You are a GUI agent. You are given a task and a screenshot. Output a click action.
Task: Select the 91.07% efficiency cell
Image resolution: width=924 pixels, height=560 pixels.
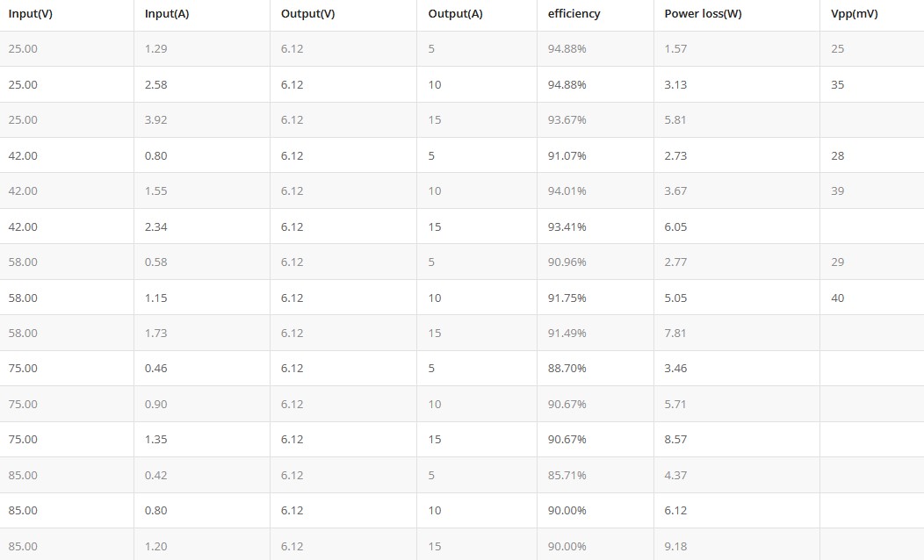[567, 156]
